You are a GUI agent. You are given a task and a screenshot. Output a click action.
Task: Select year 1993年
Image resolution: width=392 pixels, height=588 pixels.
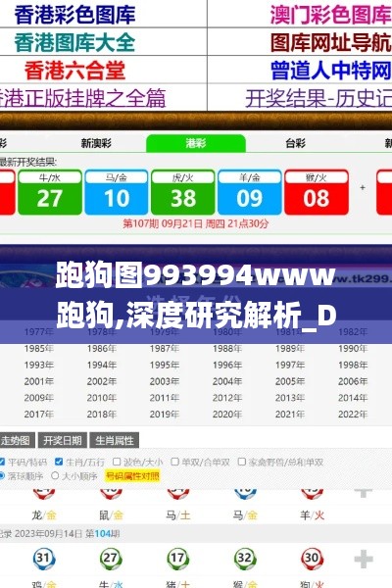[x=39, y=365]
